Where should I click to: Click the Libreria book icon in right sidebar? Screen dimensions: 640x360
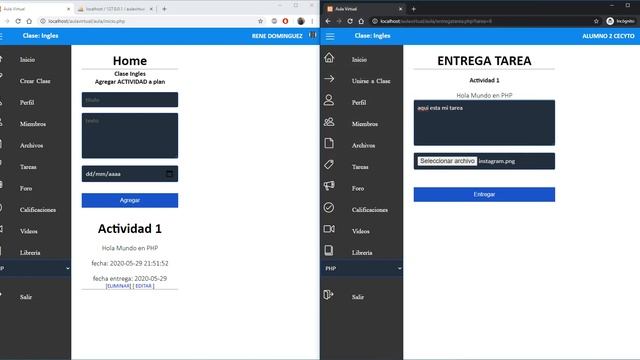coord(329,250)
